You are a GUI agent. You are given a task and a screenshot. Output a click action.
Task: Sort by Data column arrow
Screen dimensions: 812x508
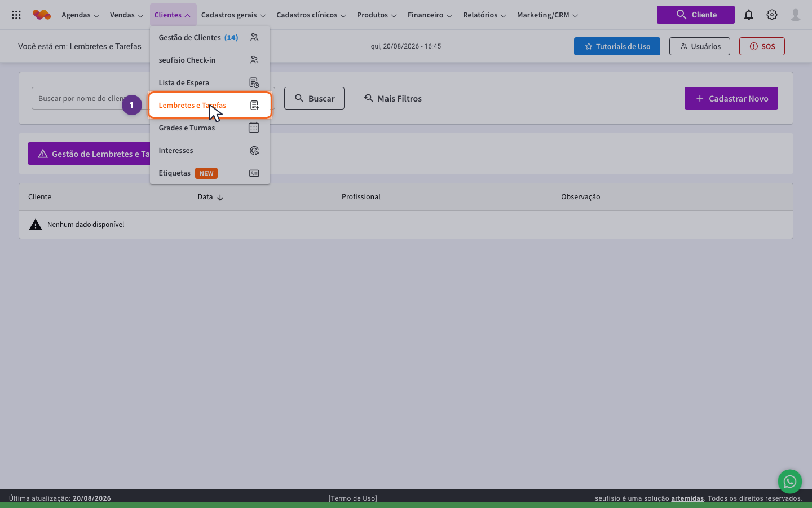220,198
